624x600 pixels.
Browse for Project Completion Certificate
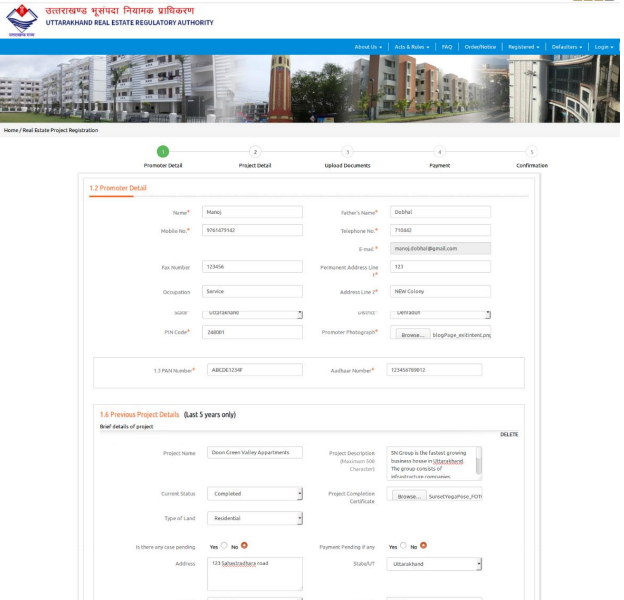click(409, 496)
